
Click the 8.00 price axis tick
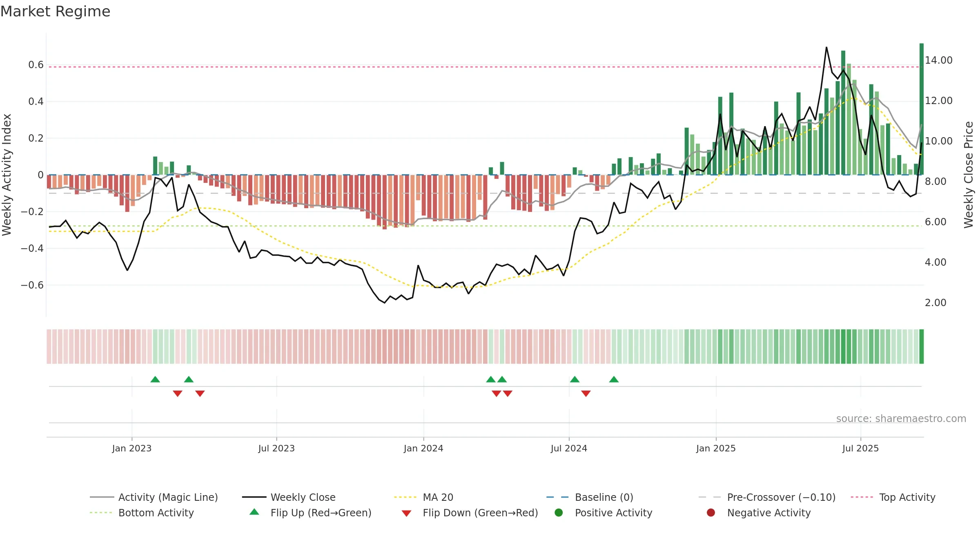935,182
